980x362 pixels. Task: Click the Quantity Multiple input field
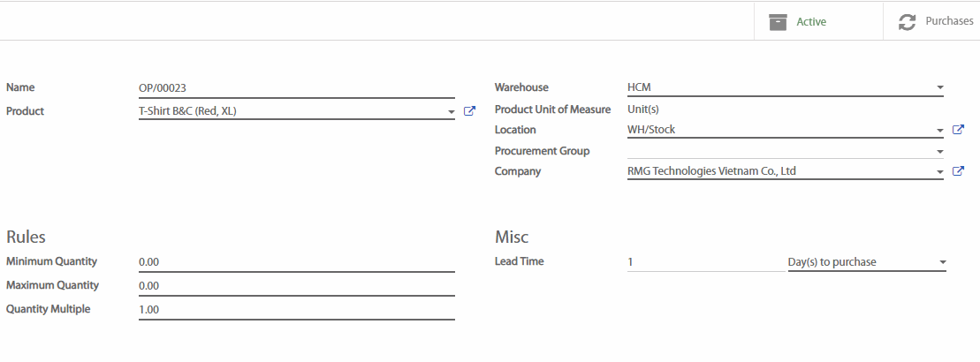pyautogui.click(x=296, y=310)
